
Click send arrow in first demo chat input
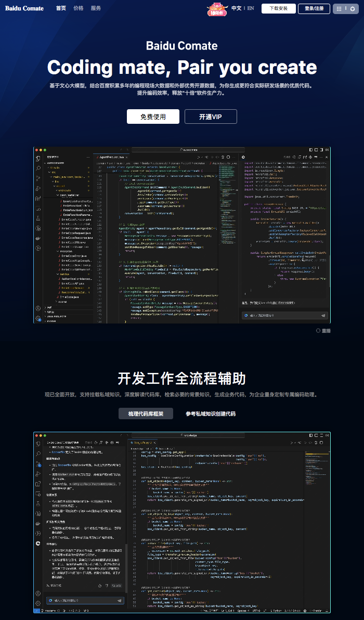tap(323, 316)
